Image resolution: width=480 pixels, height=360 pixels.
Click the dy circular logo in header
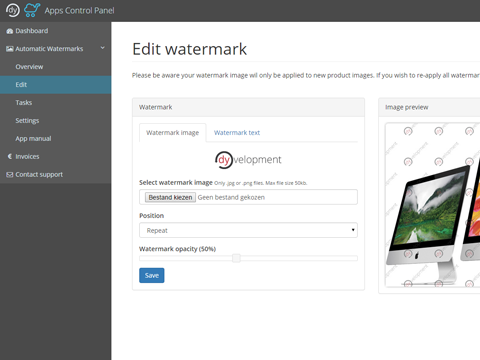[x=13, y=10]
